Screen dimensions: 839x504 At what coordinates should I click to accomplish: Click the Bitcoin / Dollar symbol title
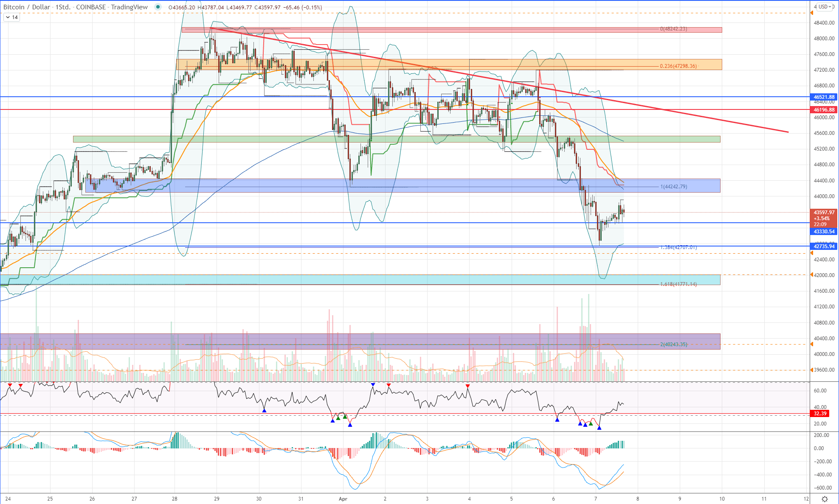click(x=27, y=7)
